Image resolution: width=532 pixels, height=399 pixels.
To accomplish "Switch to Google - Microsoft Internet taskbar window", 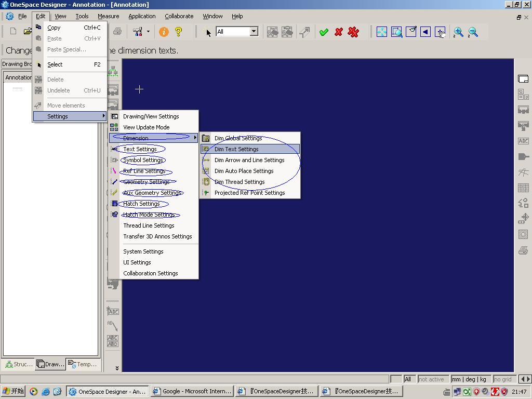I will pos(192,391).
